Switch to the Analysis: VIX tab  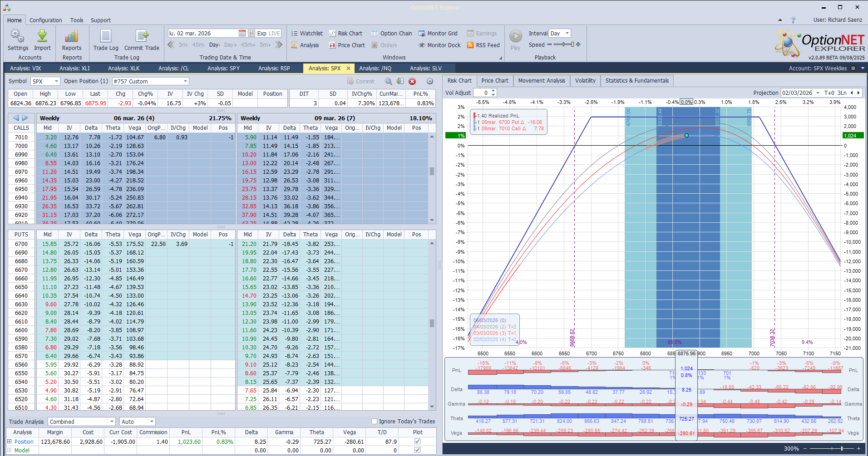(25, 69)
